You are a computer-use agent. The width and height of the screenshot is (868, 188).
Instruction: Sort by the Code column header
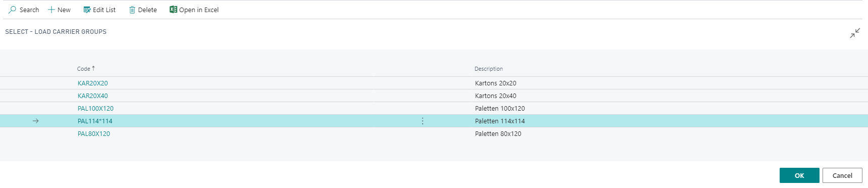[x=86, y=69]
